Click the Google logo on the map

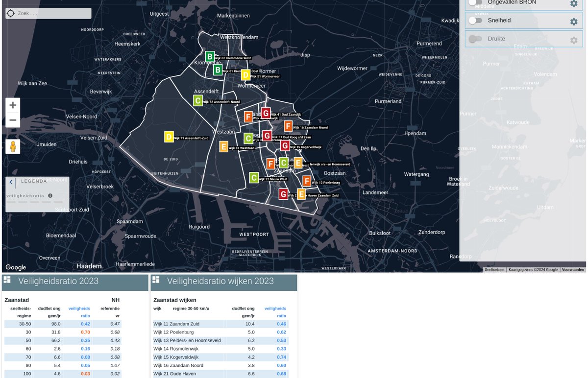[16, 267]
